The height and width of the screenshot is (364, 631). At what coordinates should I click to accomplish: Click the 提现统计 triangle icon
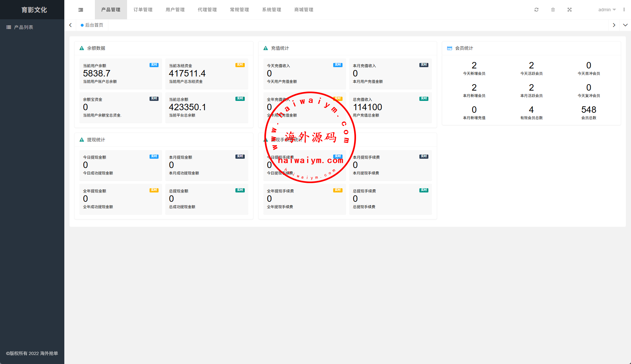click(82, 140)
